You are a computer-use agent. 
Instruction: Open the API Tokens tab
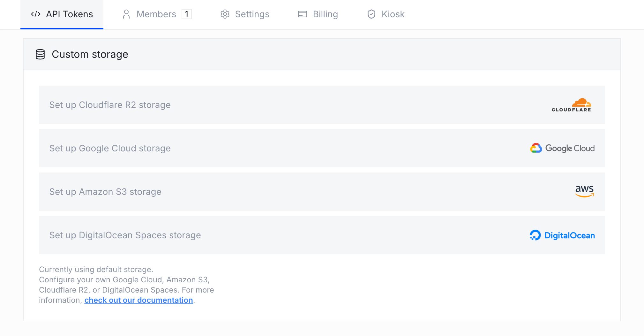[x=62, y=14]
